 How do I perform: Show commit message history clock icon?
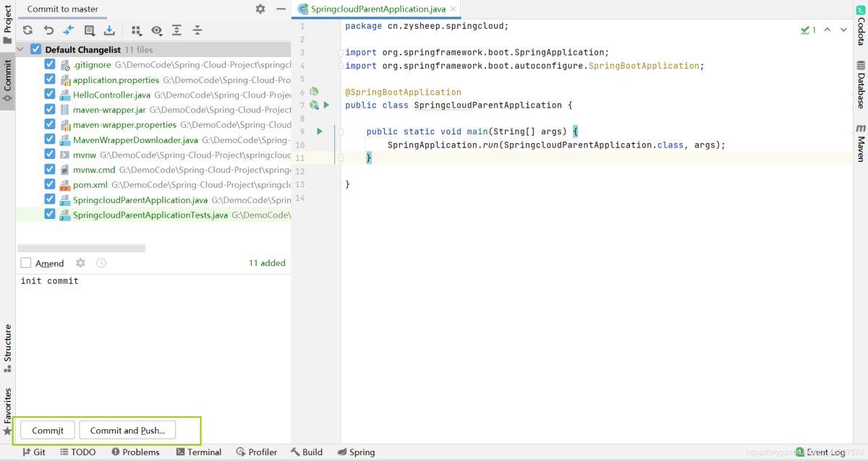pyautogui.click(x=101, y=263)
